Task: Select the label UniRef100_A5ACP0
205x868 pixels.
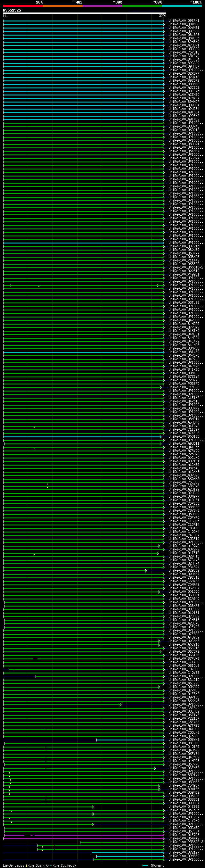Action: click(184, 49)
